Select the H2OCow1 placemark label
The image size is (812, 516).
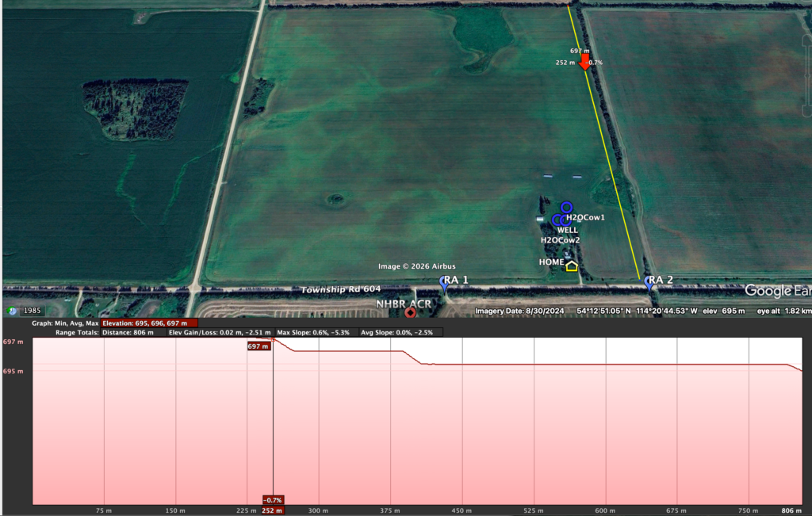585,217
